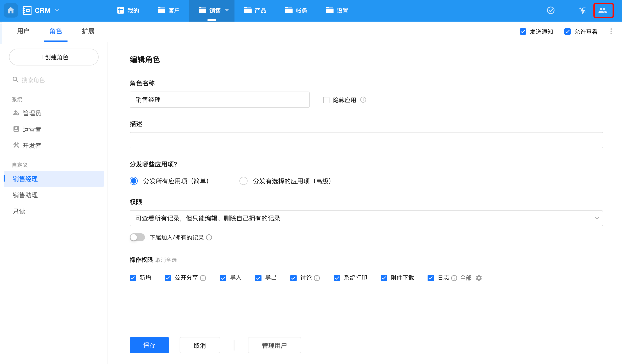Open the 设置 folder icon
Screen dimensions: 622x364
[x=330, y=10]
